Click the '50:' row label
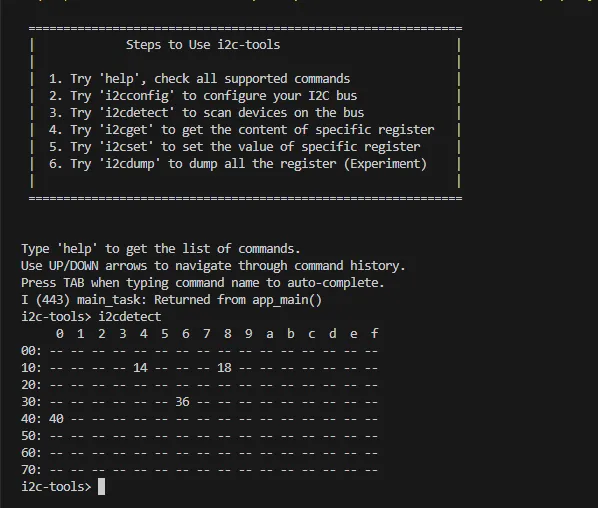The height and width of the screenshot is (508, 598). (31, 436)
